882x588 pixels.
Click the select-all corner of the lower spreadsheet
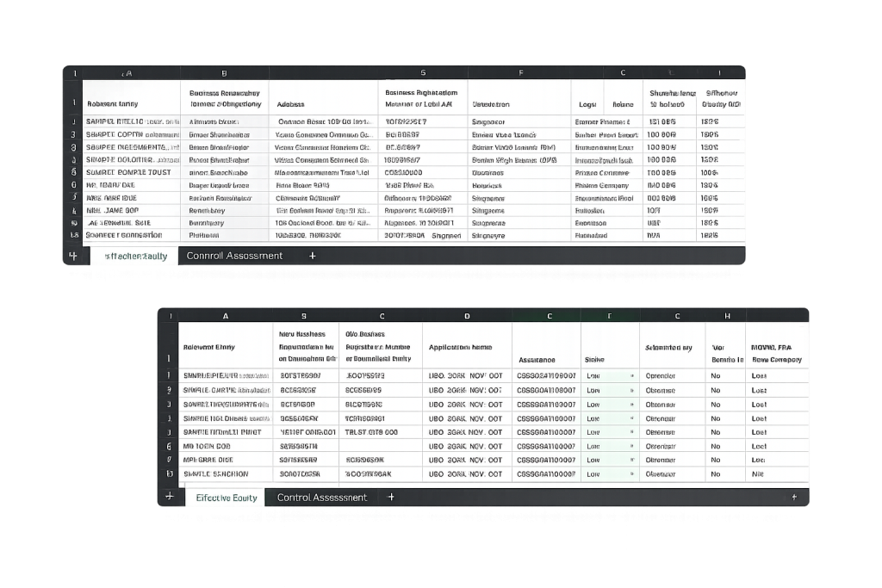tap(169, 316)
